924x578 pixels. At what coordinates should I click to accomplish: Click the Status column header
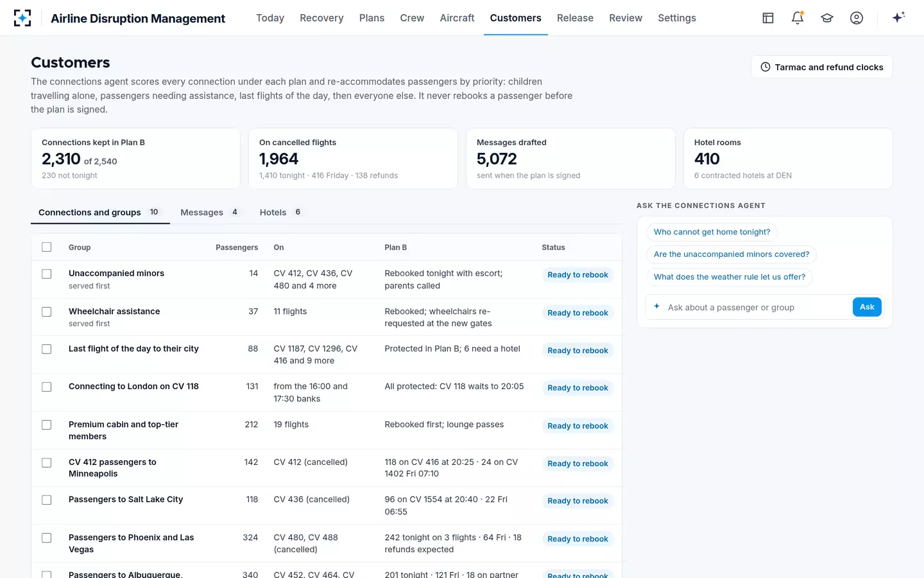click(553, 248)
